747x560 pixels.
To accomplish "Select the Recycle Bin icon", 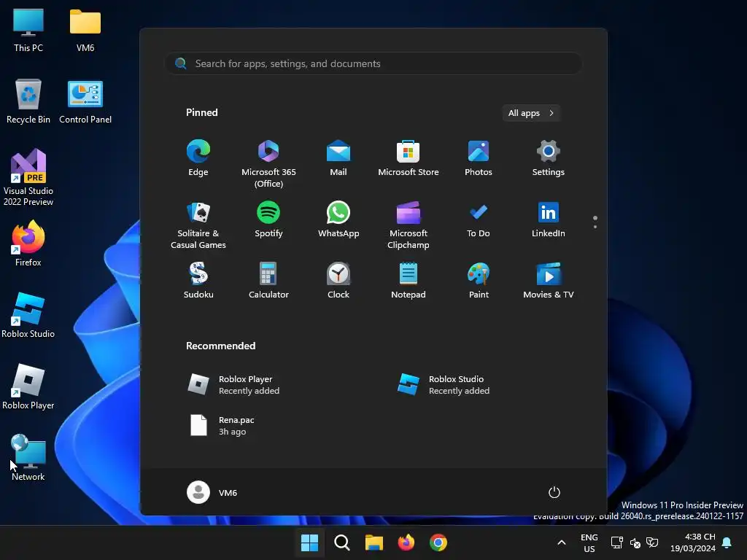I will click(x=28, y=101).
